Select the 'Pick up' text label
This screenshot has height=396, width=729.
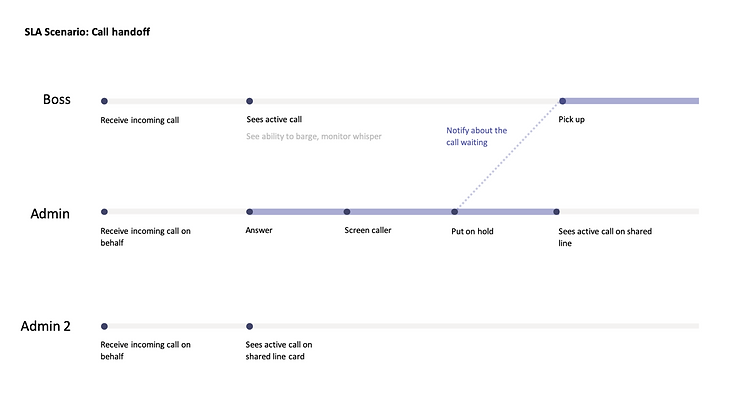tap(571, 119)
